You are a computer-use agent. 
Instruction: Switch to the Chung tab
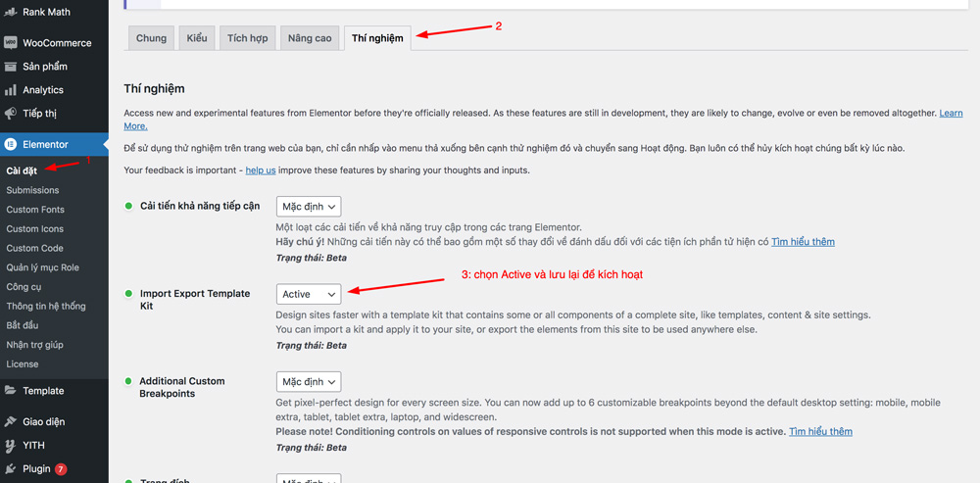(151, 38)
